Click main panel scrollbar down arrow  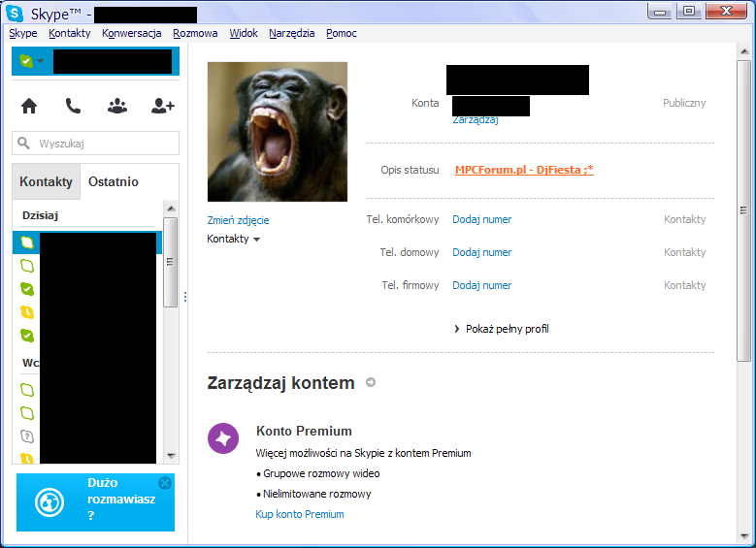point(744,536)
